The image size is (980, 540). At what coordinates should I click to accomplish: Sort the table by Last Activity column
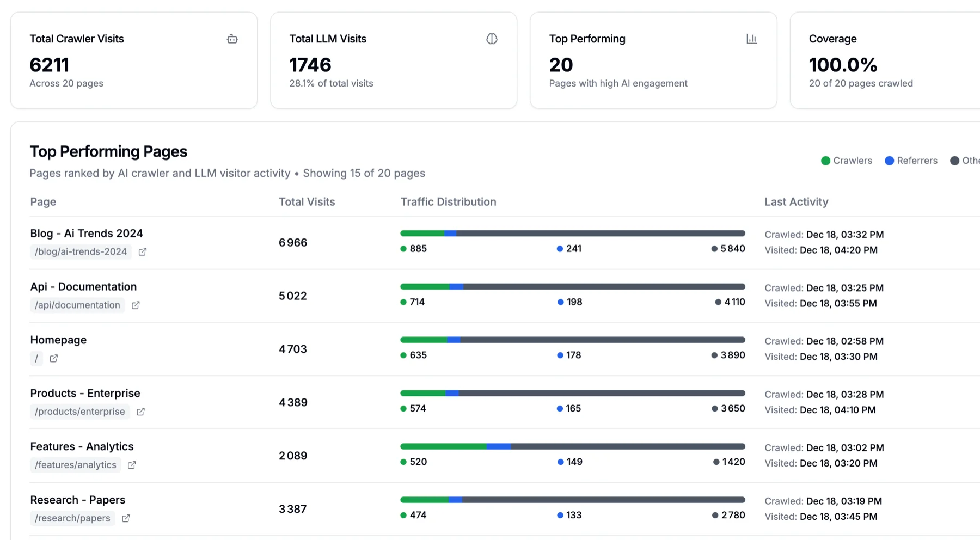tap(796, 201)
